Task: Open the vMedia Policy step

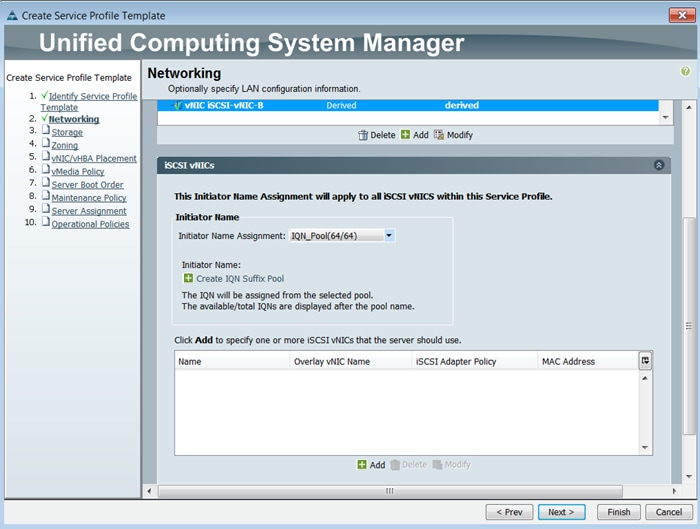Action: pos(78,171)
